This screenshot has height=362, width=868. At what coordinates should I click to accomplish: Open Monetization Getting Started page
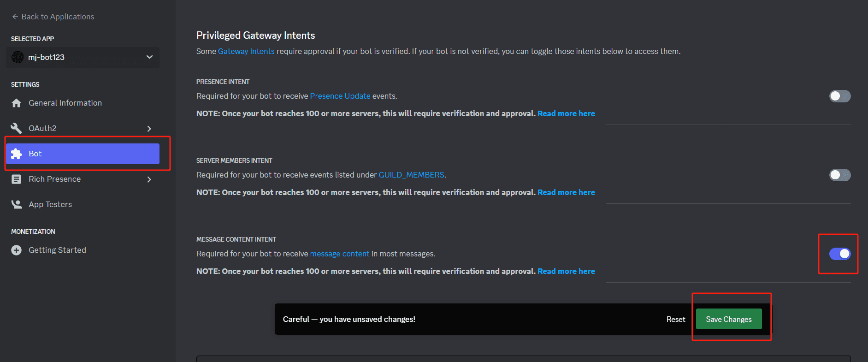83,250
